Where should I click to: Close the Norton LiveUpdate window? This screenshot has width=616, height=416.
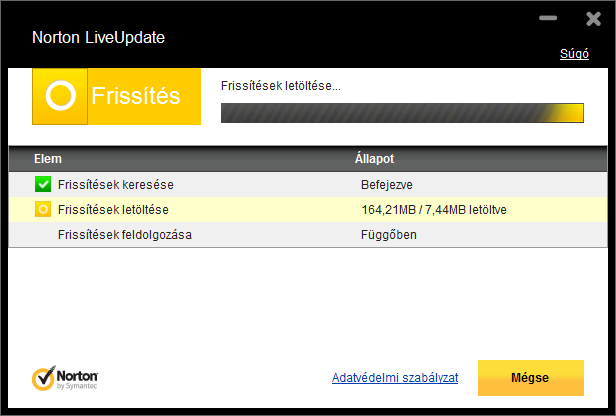[x=593, y=18]
